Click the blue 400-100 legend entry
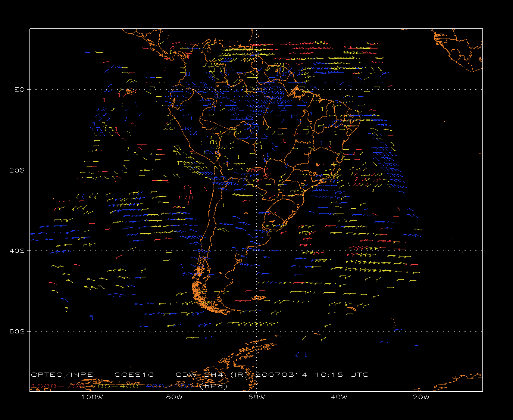The image size is (513, 420). click(170, 386)
